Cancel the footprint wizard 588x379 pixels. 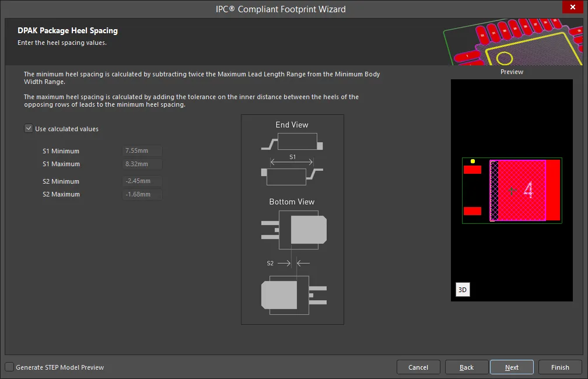418,367
